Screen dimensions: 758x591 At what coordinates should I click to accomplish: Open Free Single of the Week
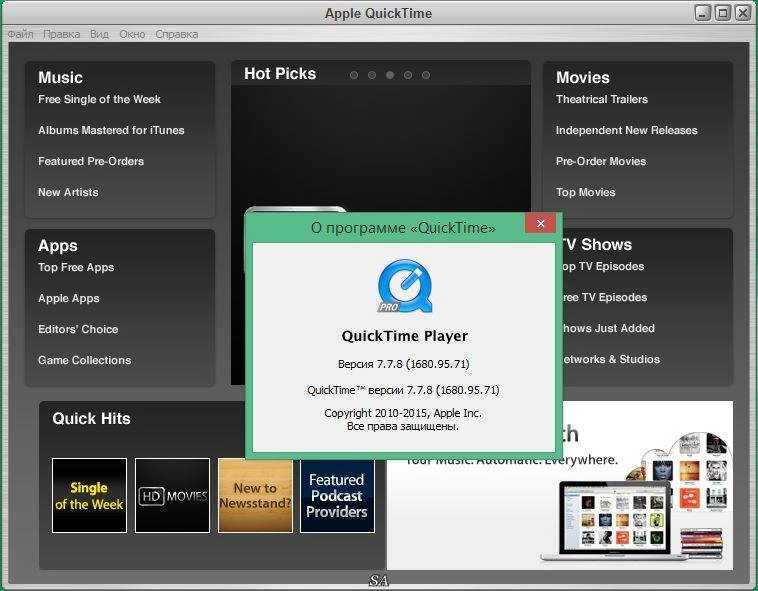click(x=99, y=99)
